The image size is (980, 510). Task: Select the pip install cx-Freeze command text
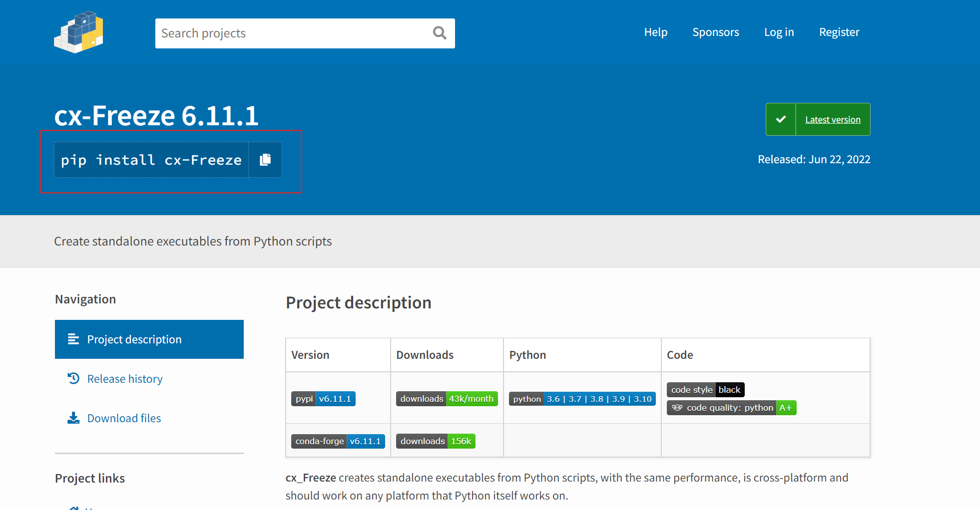pos(151,160)
